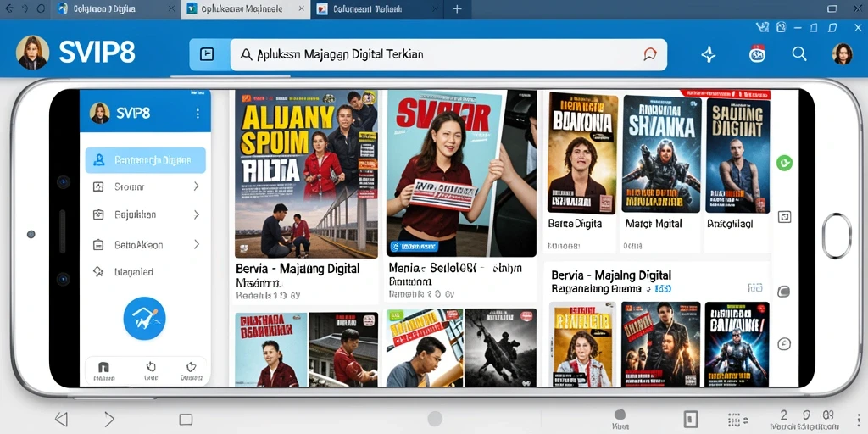Open the profile avatar beside SVIP8 header
The image size is (868, 434).
point(33,53)
